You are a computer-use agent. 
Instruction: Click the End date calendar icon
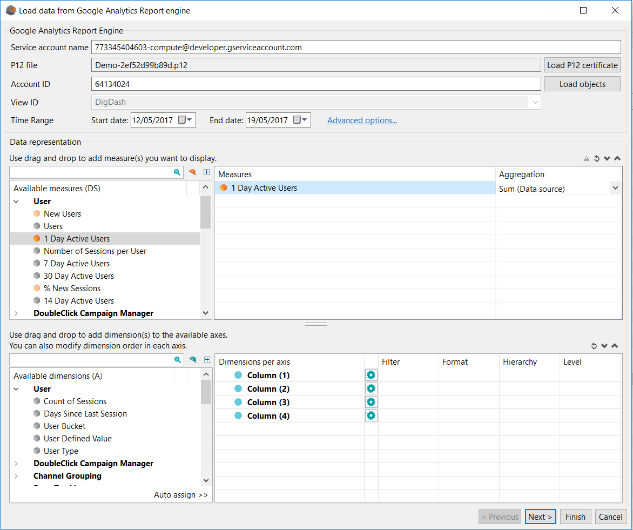coord(300,120)
